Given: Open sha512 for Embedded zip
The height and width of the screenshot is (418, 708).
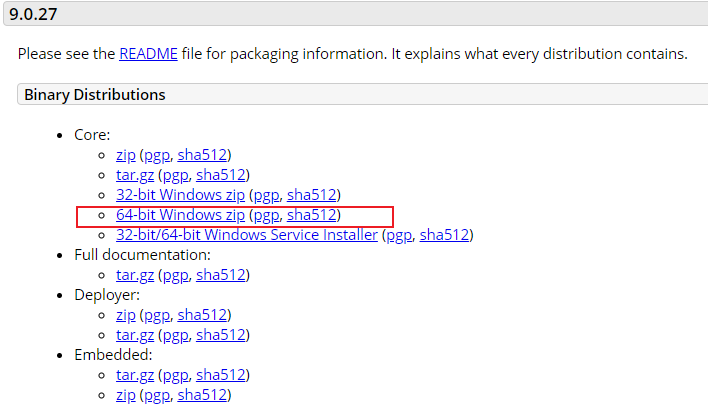Looking at the screenshot, I should [202, 395].
